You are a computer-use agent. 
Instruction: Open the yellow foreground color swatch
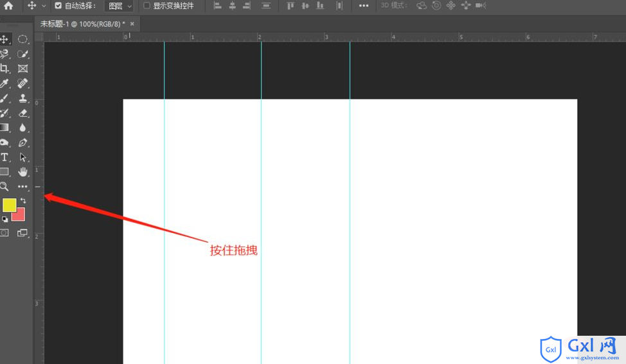tap(9, 205)
